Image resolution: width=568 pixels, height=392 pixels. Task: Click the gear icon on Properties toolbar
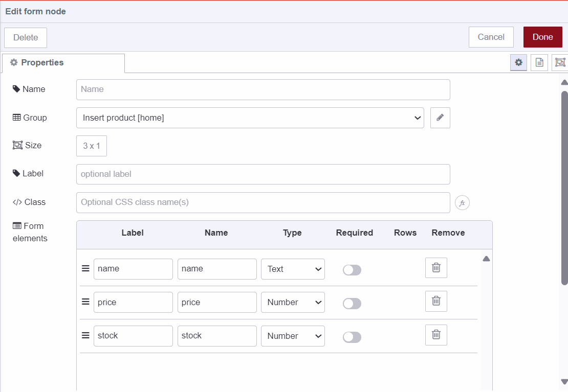click(x=518, y=62)
